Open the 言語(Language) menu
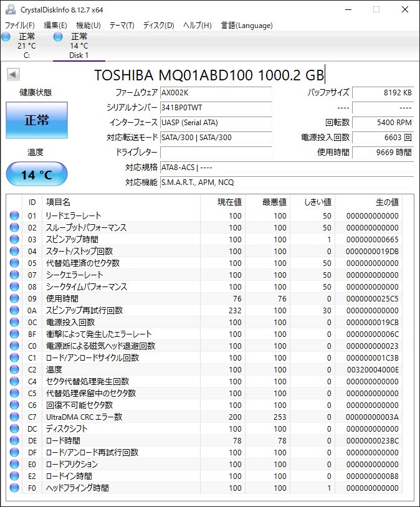Viewport: 420px width, 507px height. (x=247, y=25)
